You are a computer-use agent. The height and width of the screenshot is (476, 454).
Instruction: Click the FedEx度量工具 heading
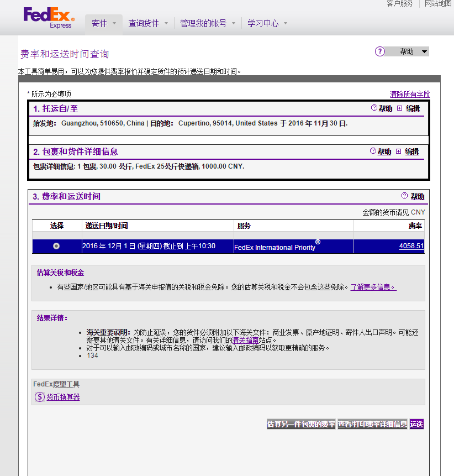click(x=56, y=384)
